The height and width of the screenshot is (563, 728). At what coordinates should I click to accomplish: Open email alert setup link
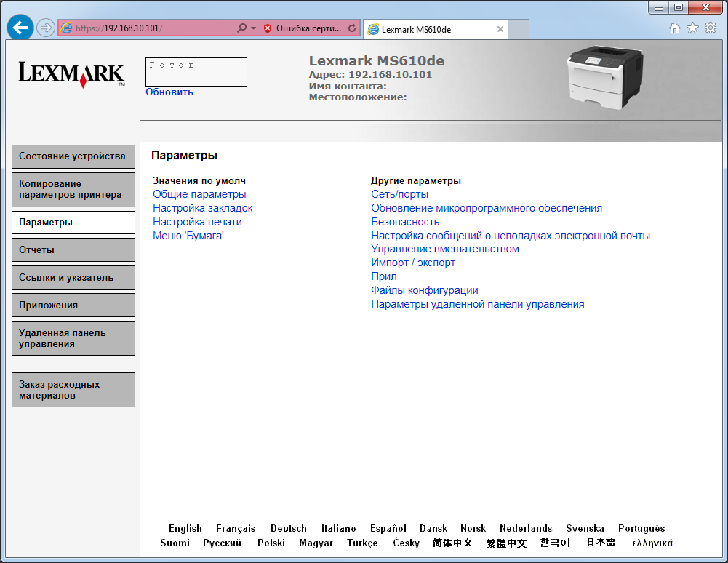[x=511, y=236]
